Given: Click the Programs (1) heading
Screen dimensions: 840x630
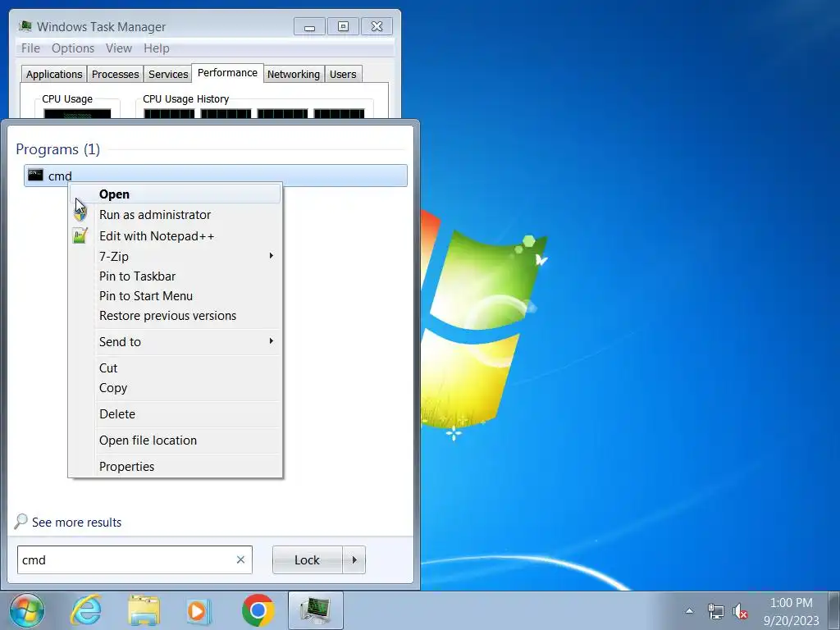Looking at the screenshot, I should coord(58,149).
